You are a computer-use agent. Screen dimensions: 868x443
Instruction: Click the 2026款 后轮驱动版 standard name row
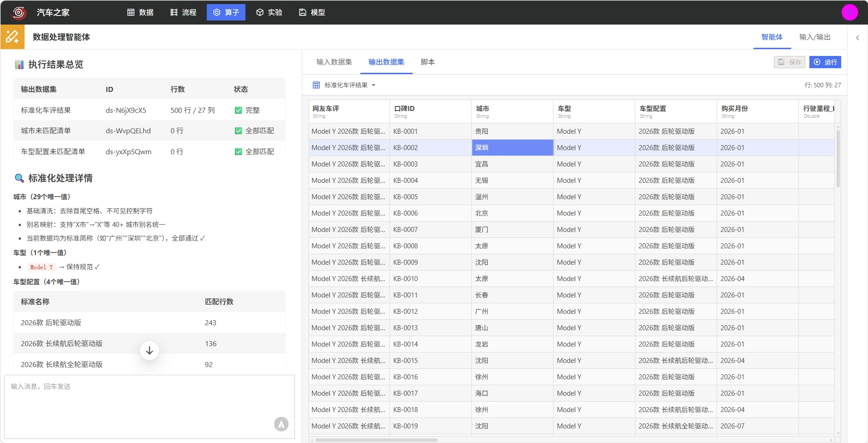[150, 323]
